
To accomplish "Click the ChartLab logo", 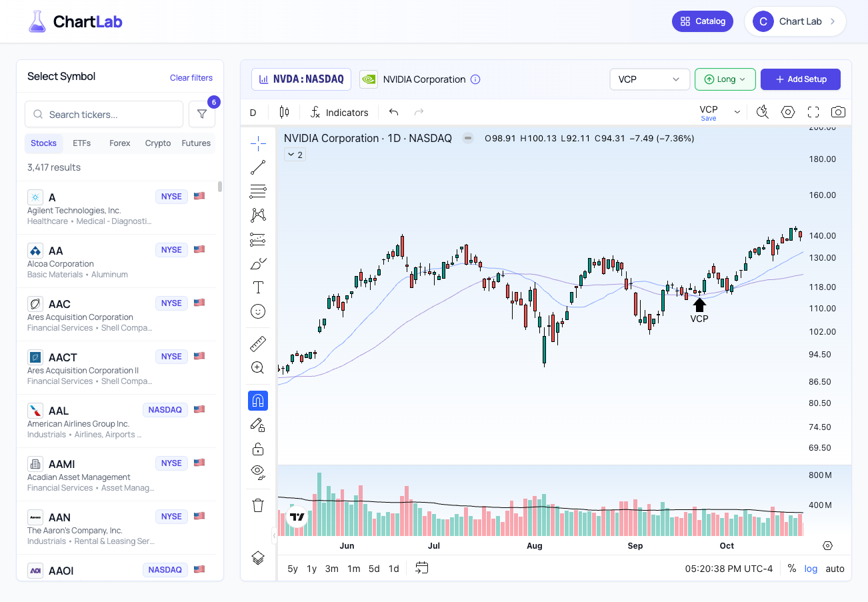I will tap(75, 22).
